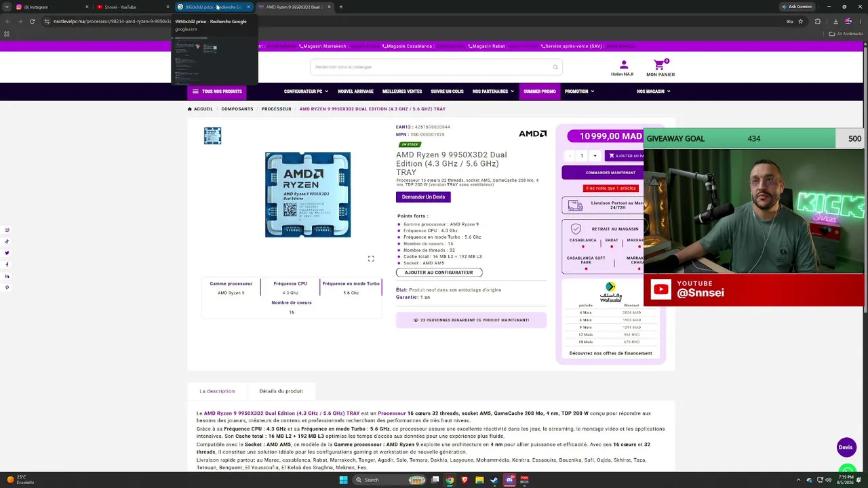Image resolution: width=868 pixels, height=488 pixels.
Task: Expand the Configurateur PC dropdown
Action: point(306,91)
